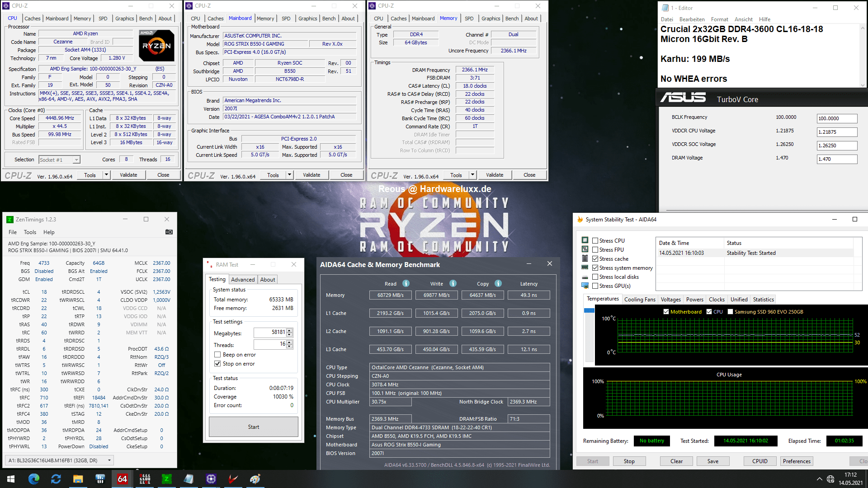Click the network globe tray icon
The width and height of the screenshot is (868, 488).
coord(830,479)
